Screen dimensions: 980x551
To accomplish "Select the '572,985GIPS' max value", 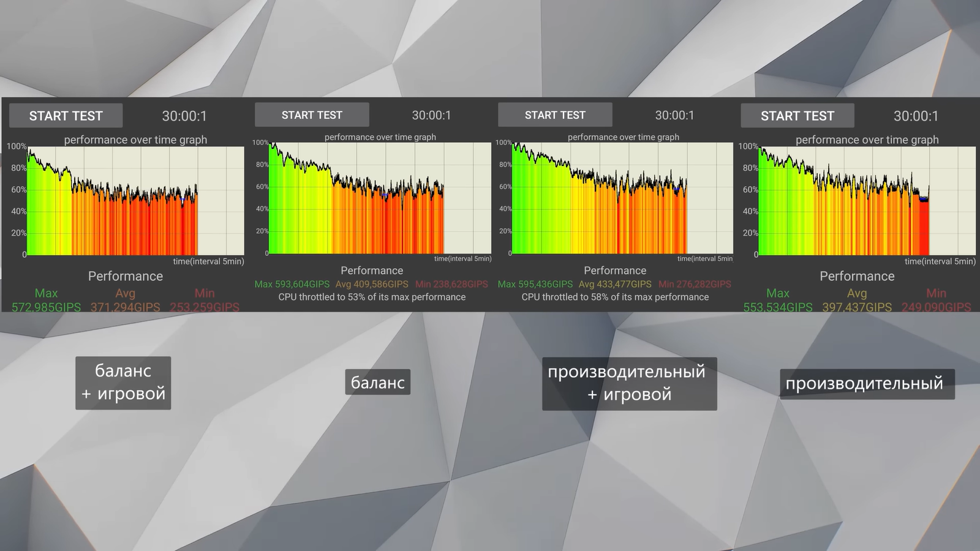I will 46,307.
